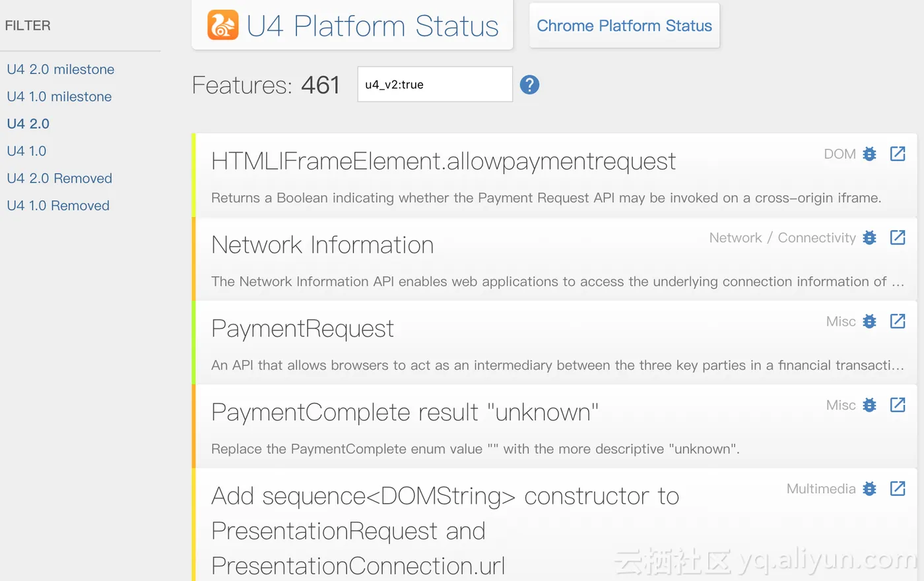Image resolution: width=924 pixels, height=581 pixels.
Task: Show U4 2.0 Removed features
Action: (59, 178)
